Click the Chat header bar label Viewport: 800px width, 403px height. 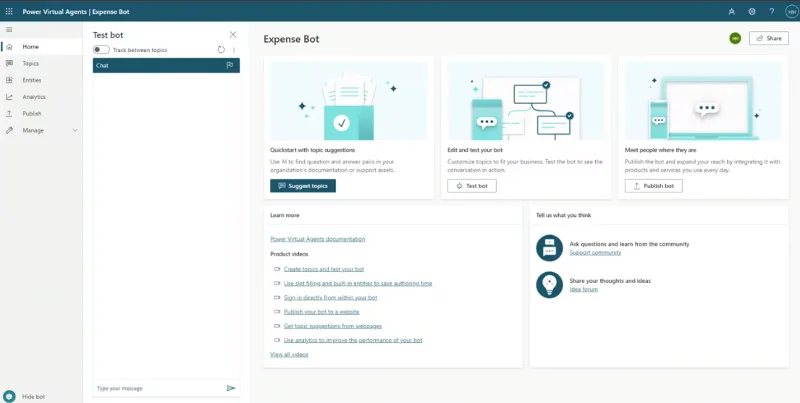point(102,65)
